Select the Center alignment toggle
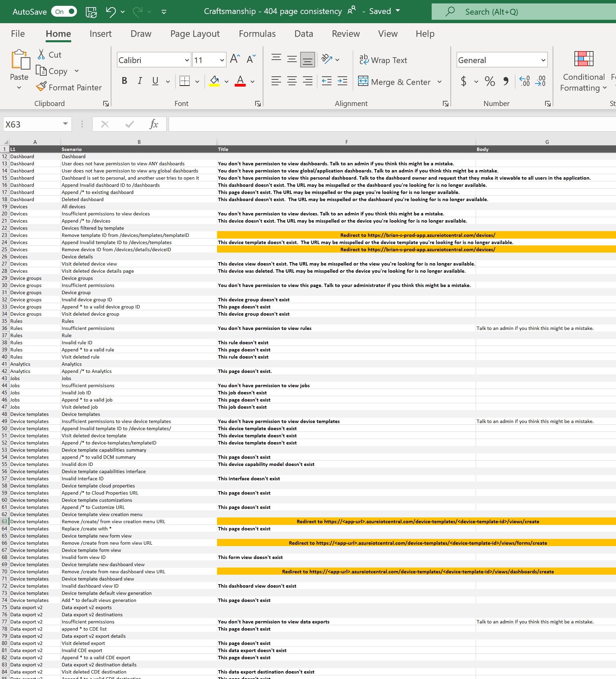This screenshot has height=679, width=616. coord(292,81)
